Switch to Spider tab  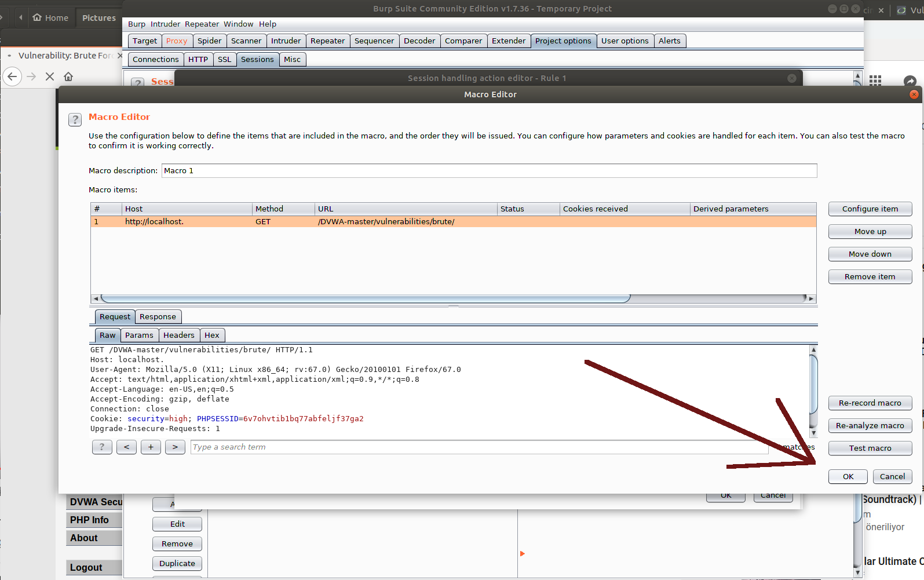(x=209, y=41)
